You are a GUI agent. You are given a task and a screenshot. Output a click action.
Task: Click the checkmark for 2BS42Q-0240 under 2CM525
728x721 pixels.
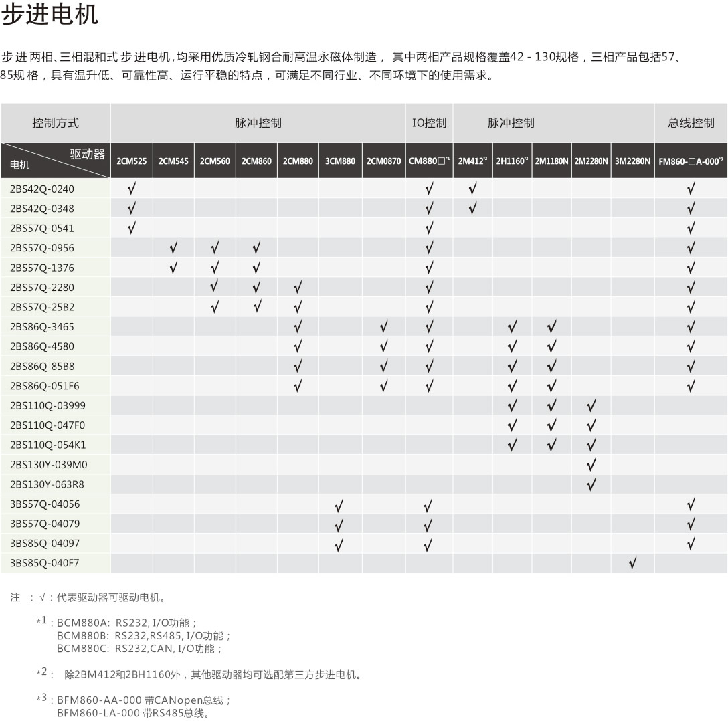[132, 189]
